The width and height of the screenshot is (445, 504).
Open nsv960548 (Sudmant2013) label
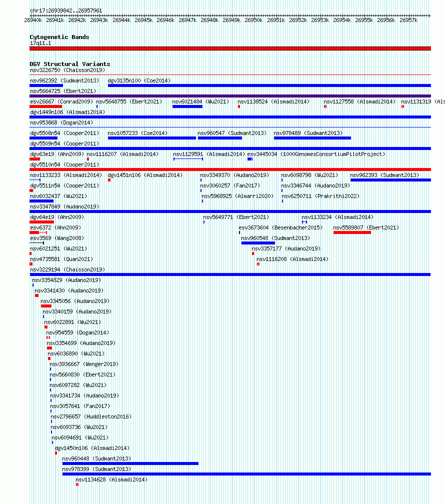pos(275,238)
